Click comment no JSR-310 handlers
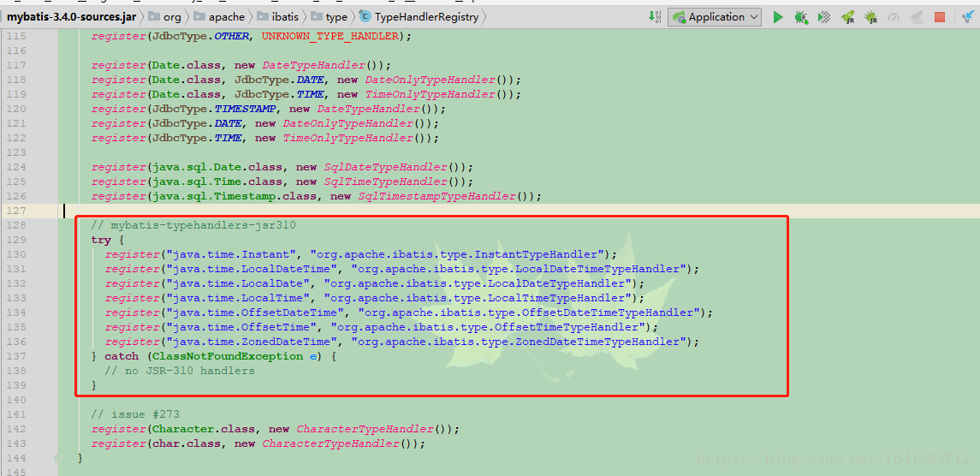Image resolution: width=980 pixels, height=476 pixels. tap(180, 371)
